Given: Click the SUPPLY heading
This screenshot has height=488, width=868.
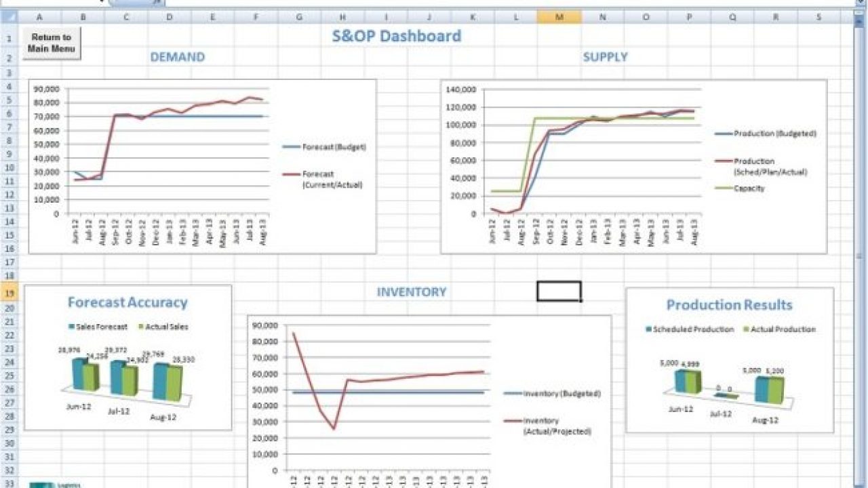Looking at the screenshot, I should pos(605,58).
